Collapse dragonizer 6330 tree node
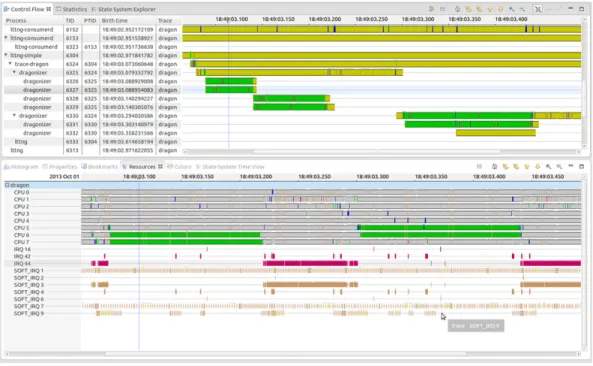The image size is (593, 366). click(15, 115)
